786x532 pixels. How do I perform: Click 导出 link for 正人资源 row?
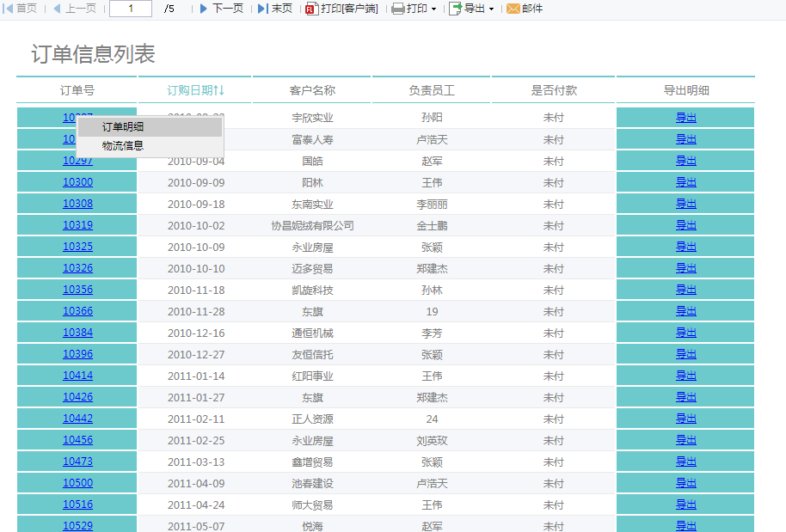click(x=685, y=419)
